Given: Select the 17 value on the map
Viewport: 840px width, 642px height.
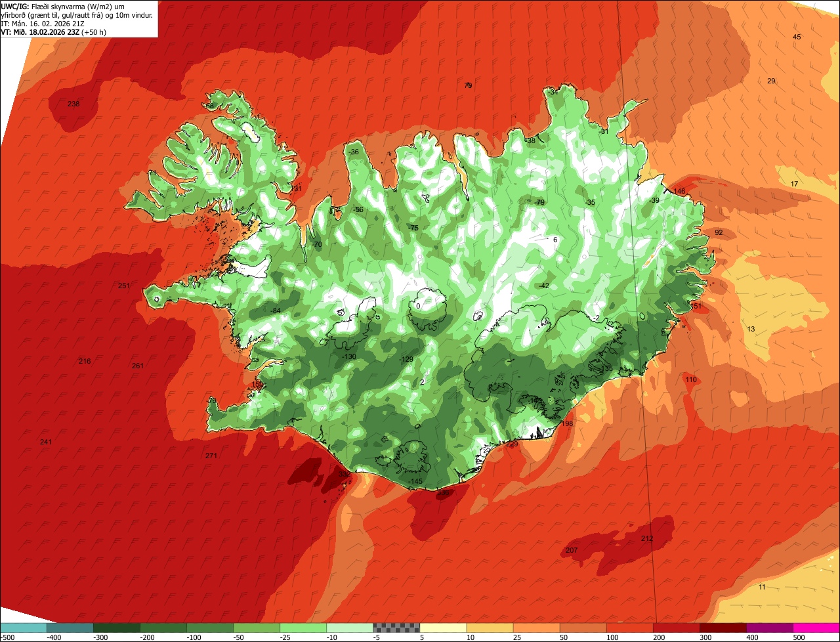Looking at the screenshot, I should coord(794,184).
